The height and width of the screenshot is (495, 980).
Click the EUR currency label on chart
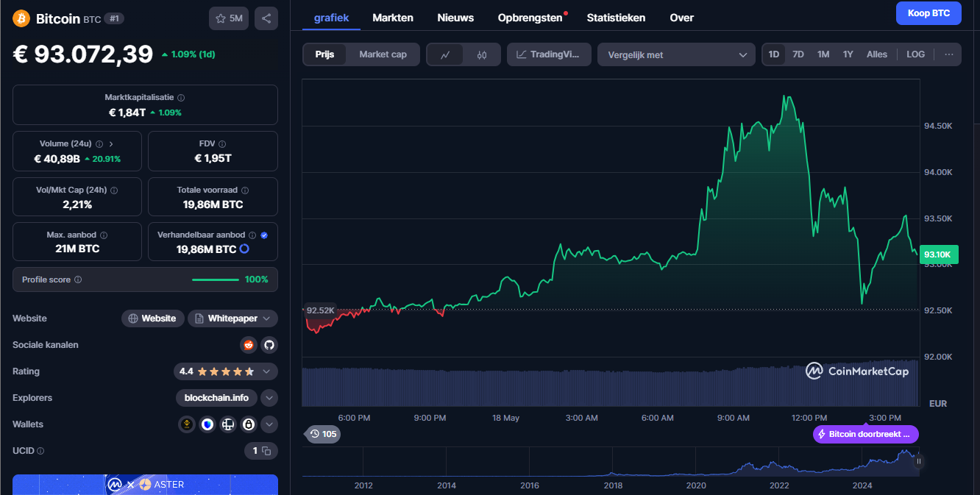[x=938, y=404]
